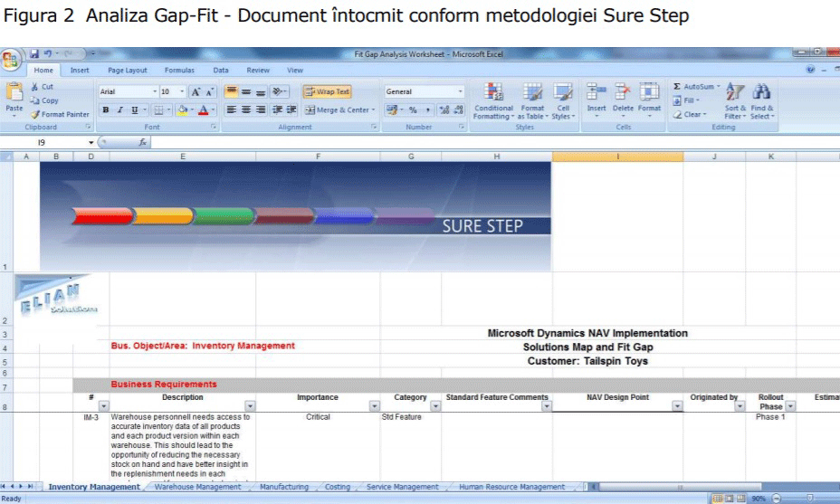The image size is (840, 504).
Task: Open the Arial font name dropdown
Action: (x=154, y=91)
